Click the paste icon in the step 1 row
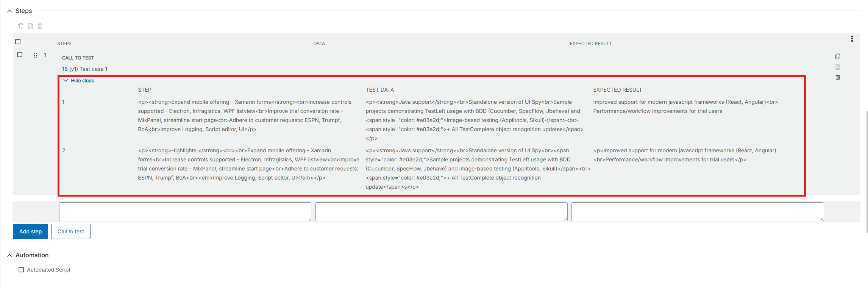This screenshot has width=868, height=286. 837,67
